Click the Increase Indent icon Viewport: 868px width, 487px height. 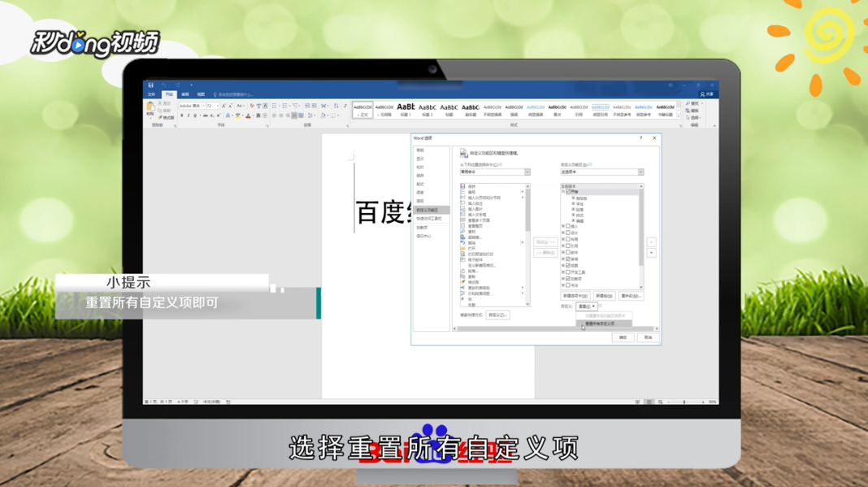(314, 106)
